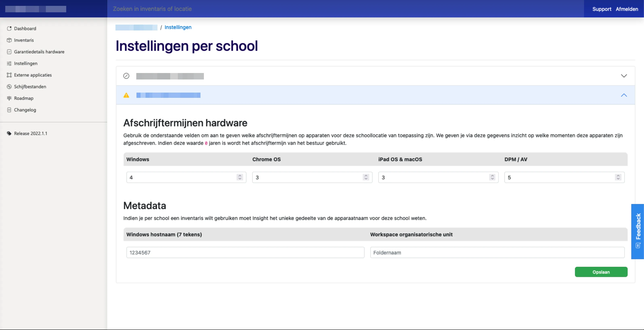Click the Schijfbestanden disk icon
The height and width of the screenshot is (330, 644).
pos(9,87)
